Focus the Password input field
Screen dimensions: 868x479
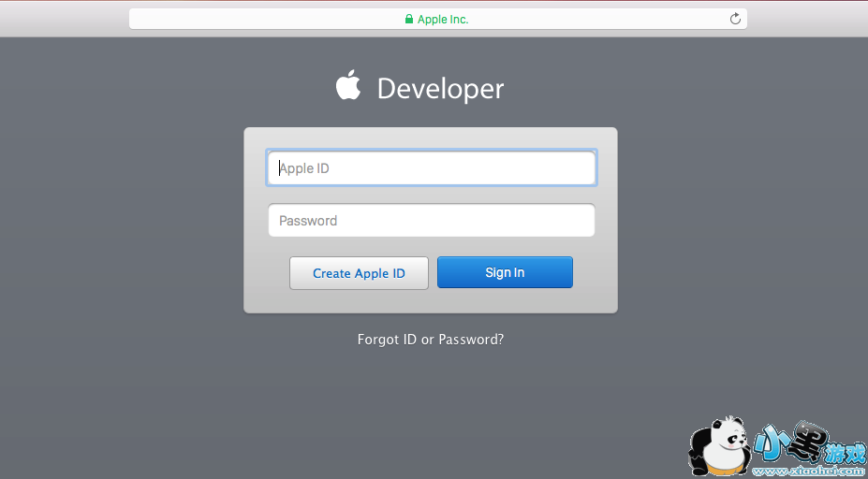432,220
